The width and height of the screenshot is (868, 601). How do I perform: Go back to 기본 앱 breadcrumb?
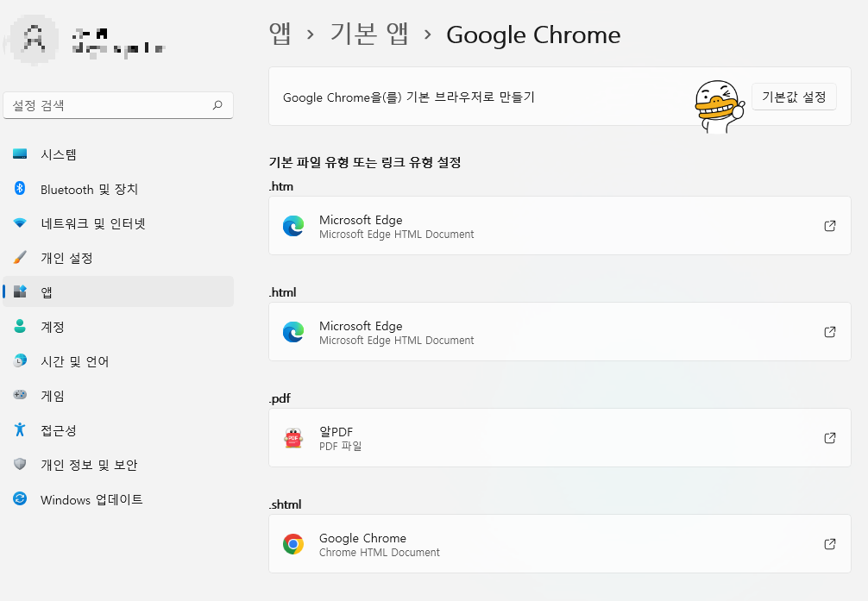(369, 34)
